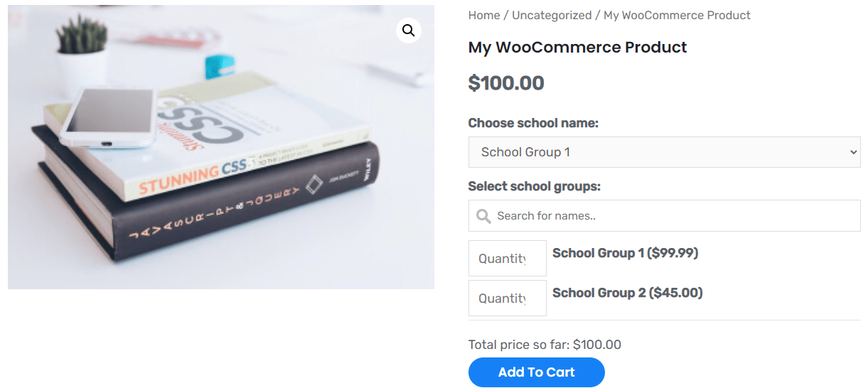Click the product image of stacked books
This screenshot has width=868, height=388.
(x=221, y=147)
